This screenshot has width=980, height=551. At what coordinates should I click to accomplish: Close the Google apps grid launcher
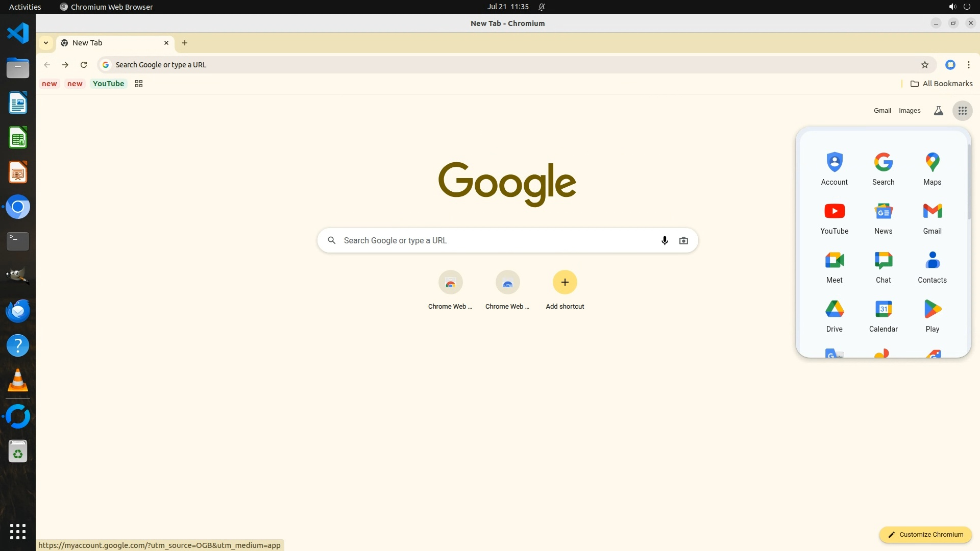click(x=962, y=111)
